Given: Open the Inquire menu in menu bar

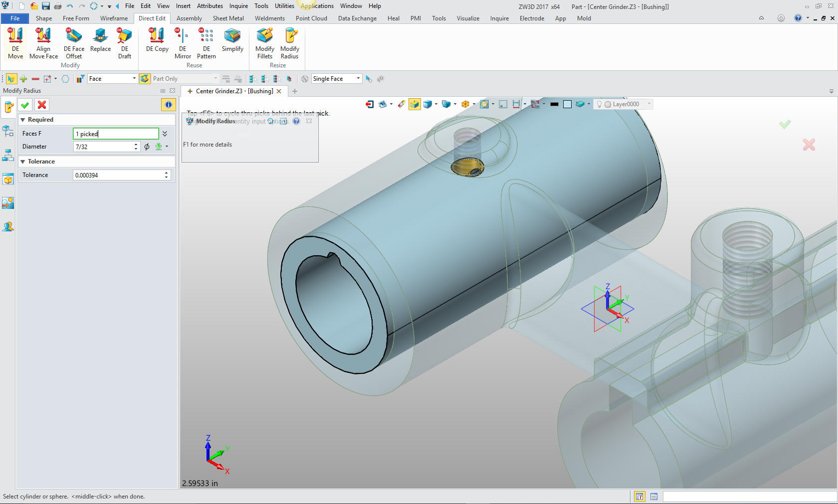Looking at the screenshot, I should (238, 6).
